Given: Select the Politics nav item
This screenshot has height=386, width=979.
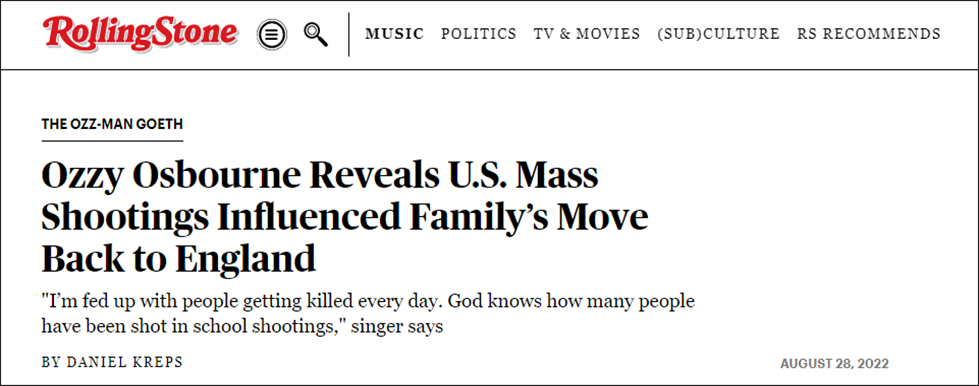Looking at the screenshot, I should coord(479,34).
